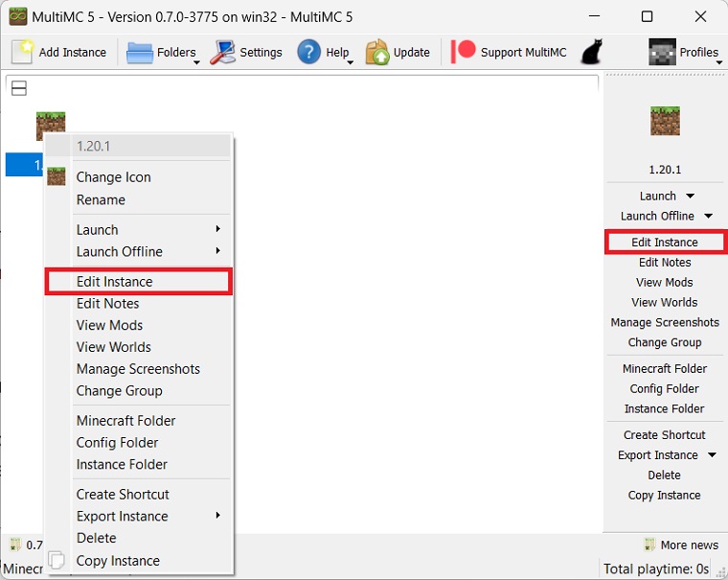Click View Mods in the right panel
Viewport: 728px width, 580px height.
click(665, 283)
